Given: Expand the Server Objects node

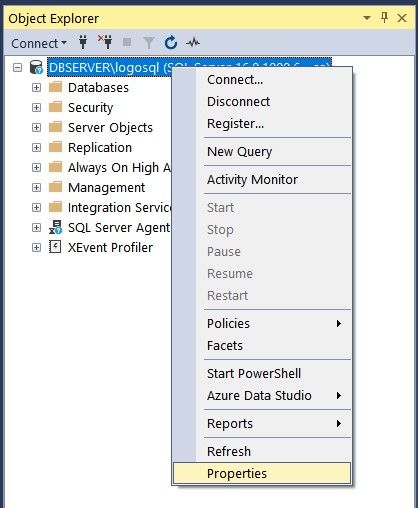Looking at the screenshot, I should pos(36,128).
